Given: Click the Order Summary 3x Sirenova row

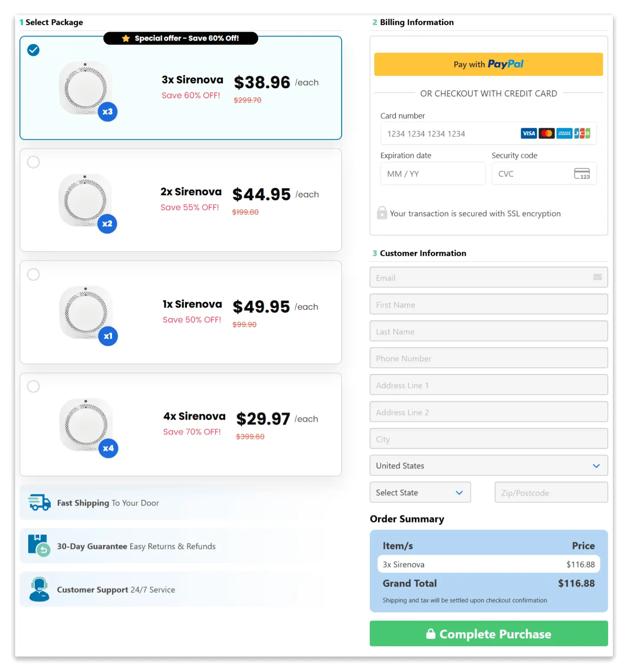Looking at the screenshot, I should [x=488, y=564].
